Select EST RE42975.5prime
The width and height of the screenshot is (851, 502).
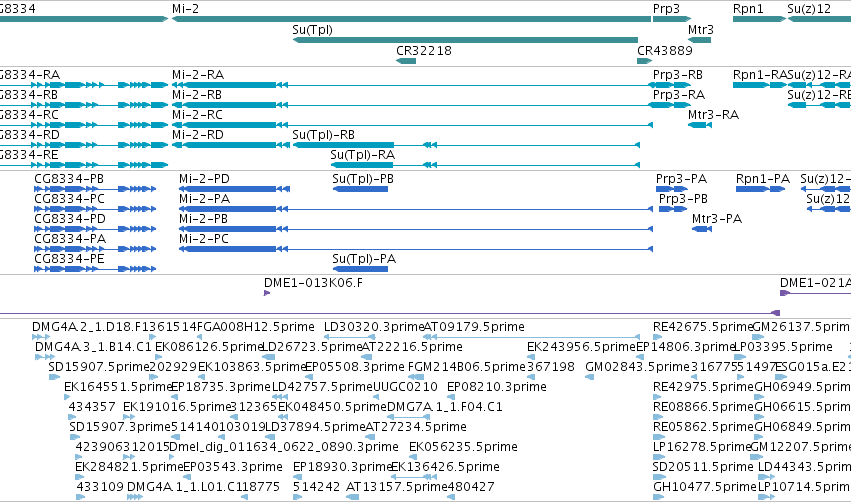[x=658, y=397]
